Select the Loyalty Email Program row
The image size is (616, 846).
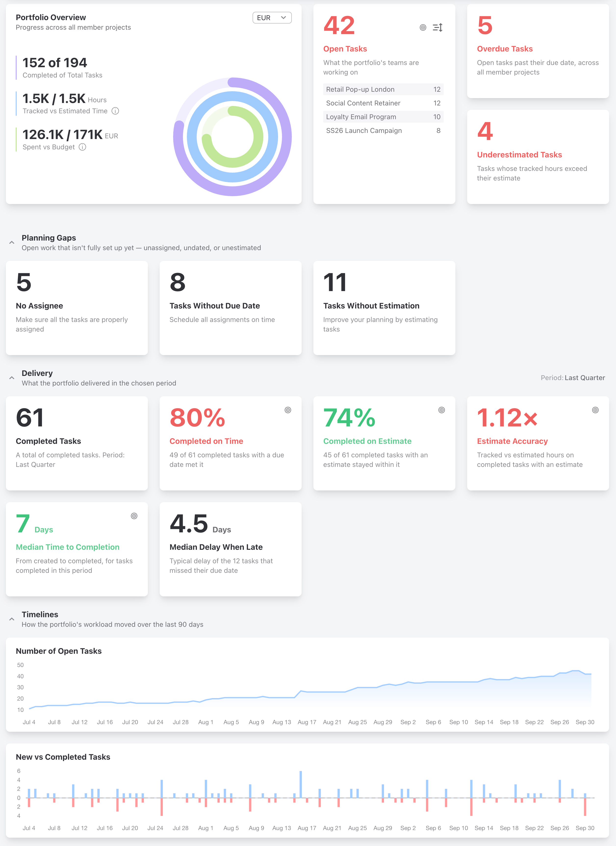383,117
